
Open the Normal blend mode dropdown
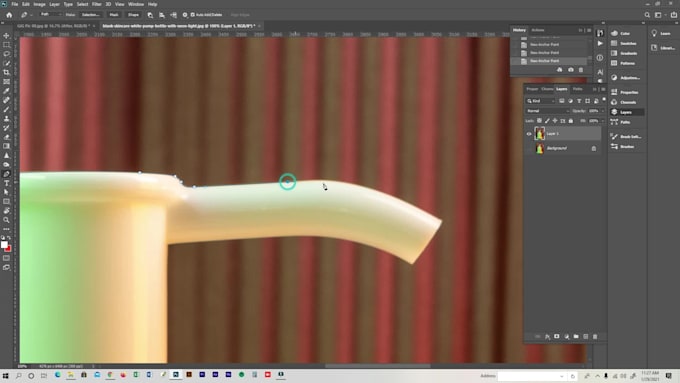pos(547,111)
